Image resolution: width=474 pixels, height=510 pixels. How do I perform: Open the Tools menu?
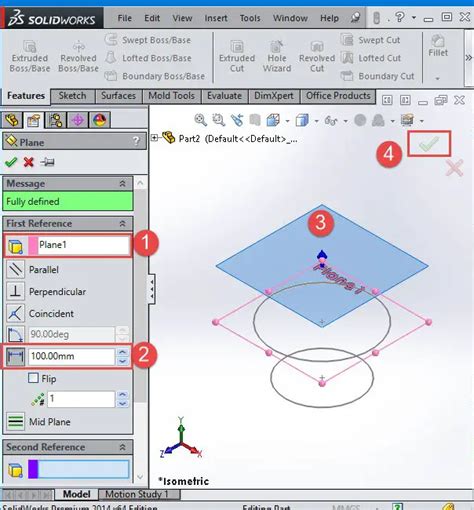point(250,18)
